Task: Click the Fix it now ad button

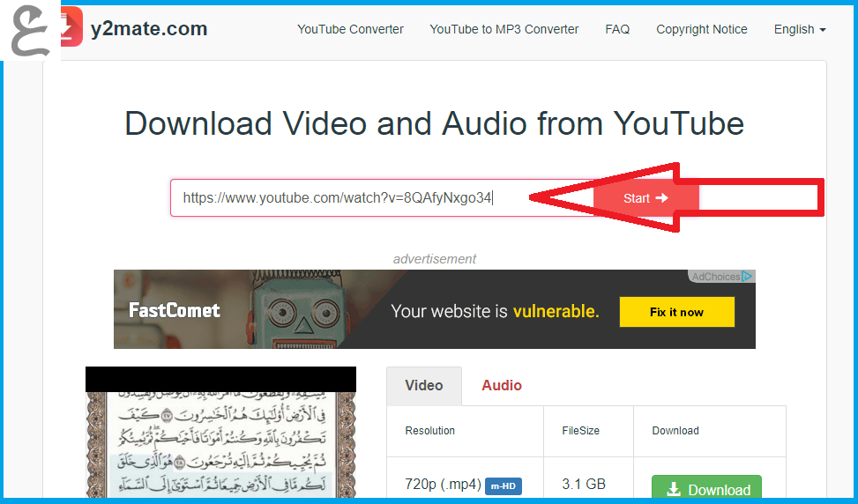Action: [x=677, y=312]
